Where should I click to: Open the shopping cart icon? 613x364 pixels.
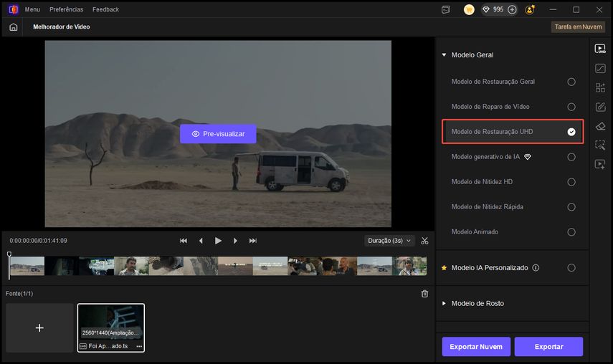[x=469, y=10]
